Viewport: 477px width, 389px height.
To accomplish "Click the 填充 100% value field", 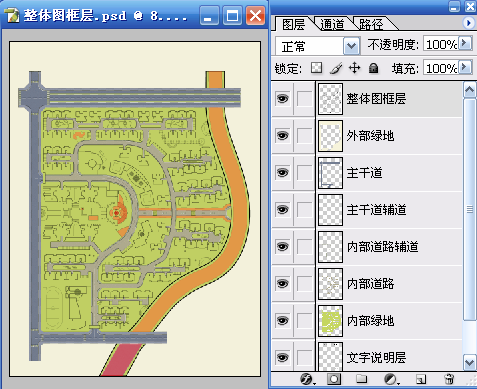I will click(441, 68).
